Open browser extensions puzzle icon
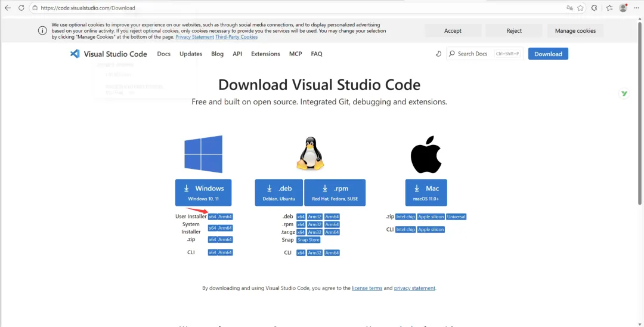Screen dimensions: 644x327 (595, 8)
